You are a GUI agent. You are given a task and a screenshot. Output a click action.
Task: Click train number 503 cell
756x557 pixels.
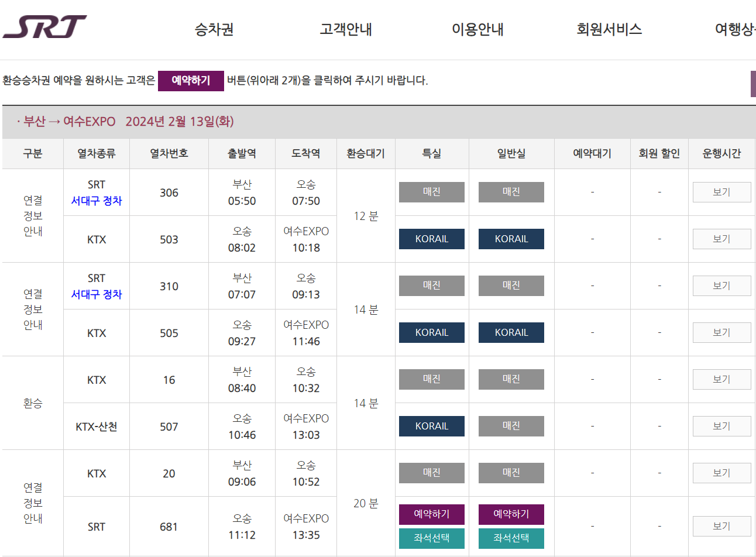169,239
